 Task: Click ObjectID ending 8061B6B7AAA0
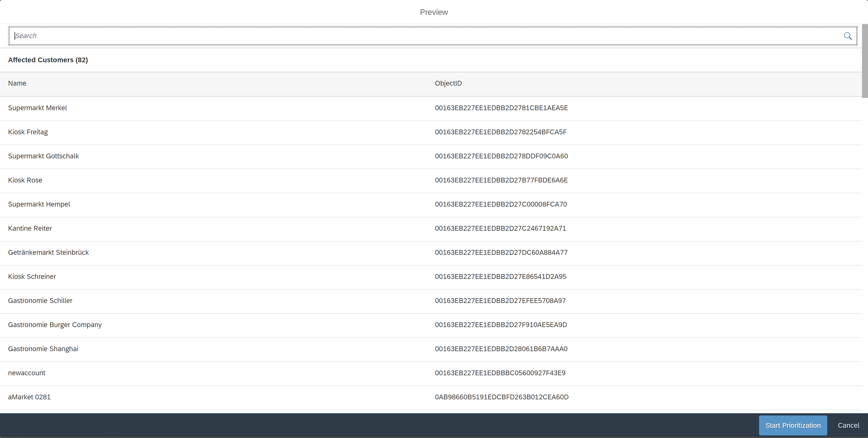[501, 349]
